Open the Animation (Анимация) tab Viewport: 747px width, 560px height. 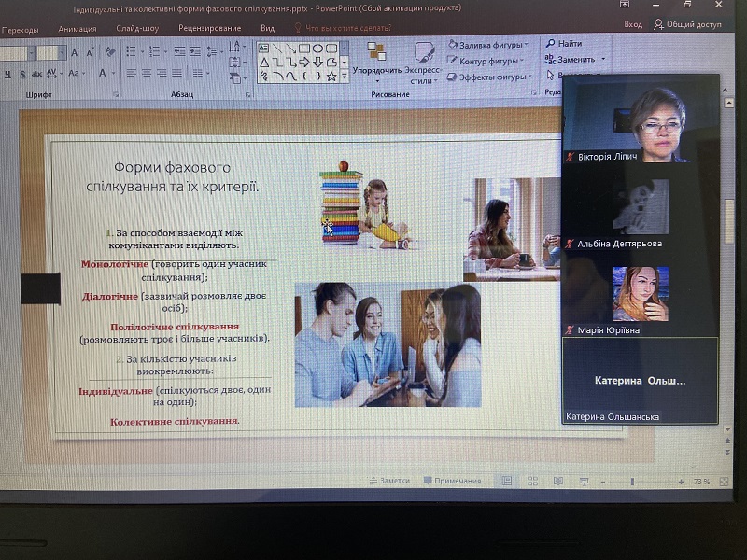click(78, 29)
